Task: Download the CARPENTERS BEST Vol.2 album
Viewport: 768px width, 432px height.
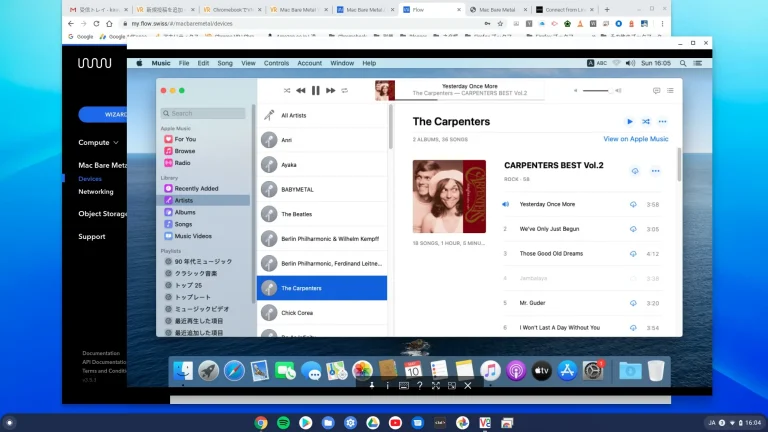Action: pyautogui.click(x=635, y=171)
